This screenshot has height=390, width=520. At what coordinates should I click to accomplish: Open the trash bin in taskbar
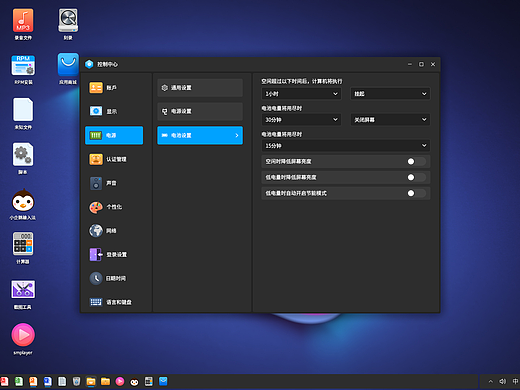click(x=76, y=381)
